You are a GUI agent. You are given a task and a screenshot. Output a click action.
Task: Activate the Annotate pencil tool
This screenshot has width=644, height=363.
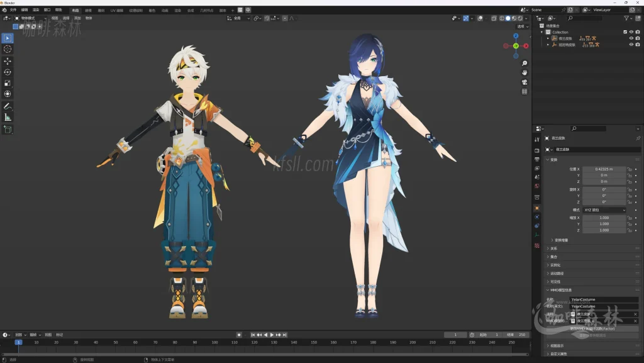8,106
